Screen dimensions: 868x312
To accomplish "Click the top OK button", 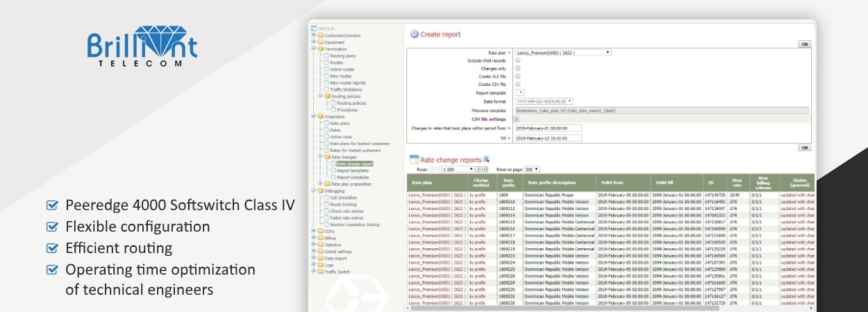I will (x=804, y=44).
